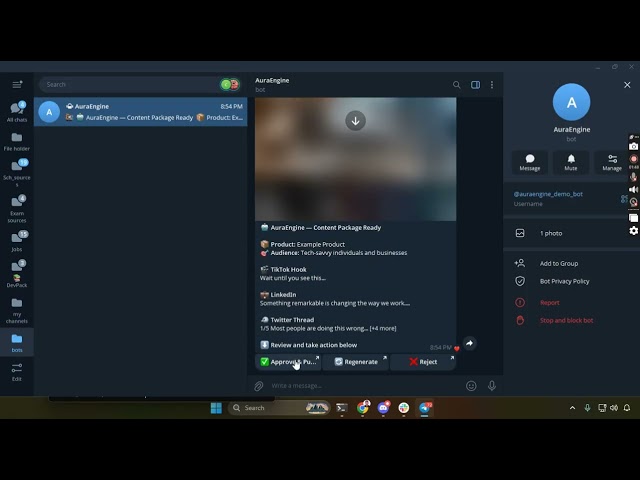Click the Write a message field

pyautogui.click(x=365, y=386)
